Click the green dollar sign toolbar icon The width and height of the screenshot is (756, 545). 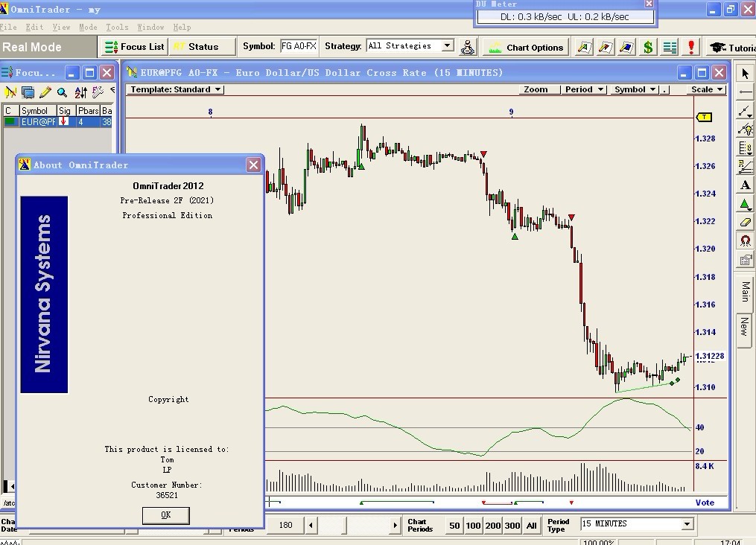[648, 47]
